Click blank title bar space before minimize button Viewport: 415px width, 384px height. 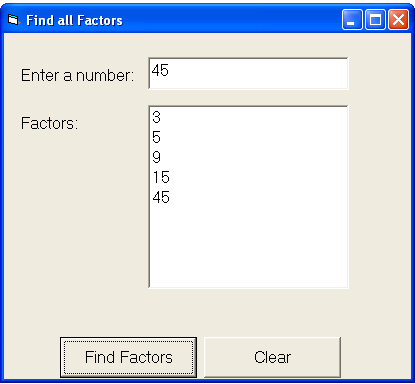(232, 20)
